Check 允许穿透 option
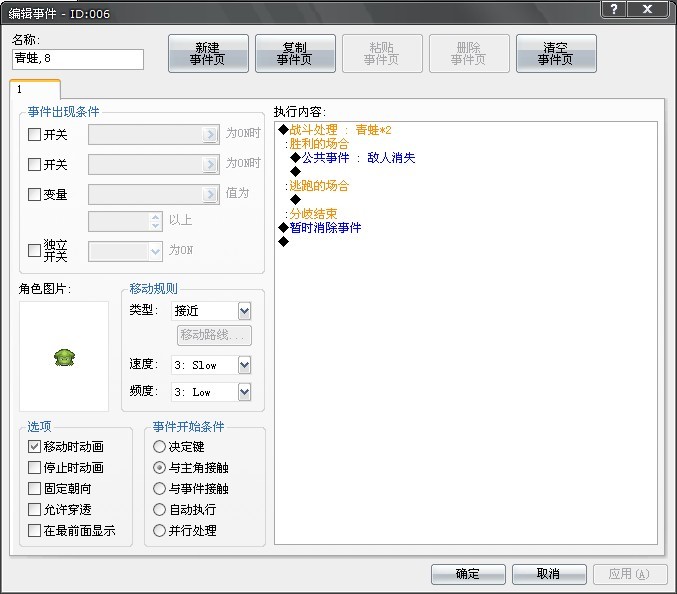Image resolution: width=677 pixels, height=594 pixels. 34,509
